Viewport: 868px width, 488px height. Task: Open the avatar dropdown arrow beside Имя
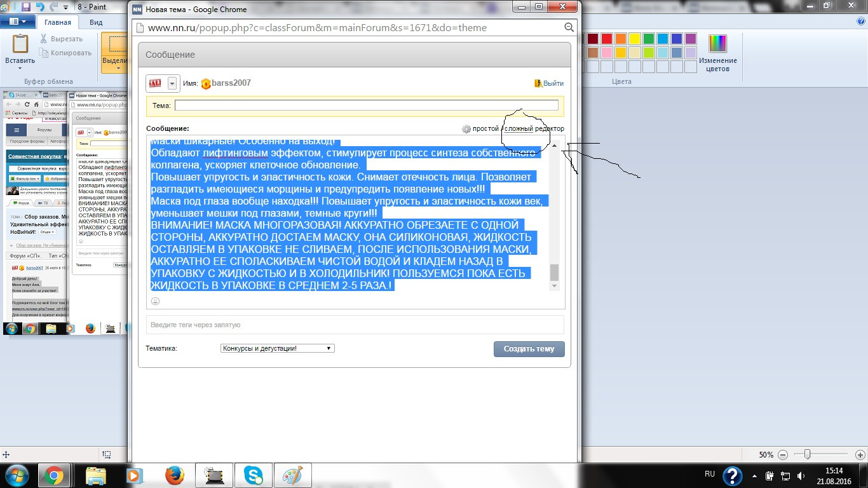pyautogui.click(x=172, y=83)
